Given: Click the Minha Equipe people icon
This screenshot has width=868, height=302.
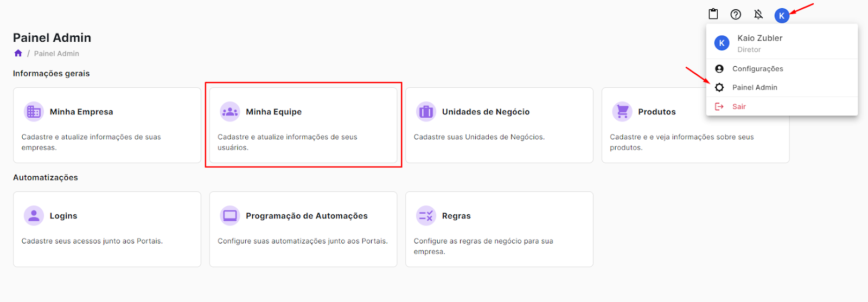Looking at the screenshot, I should (x=229, y=112).
